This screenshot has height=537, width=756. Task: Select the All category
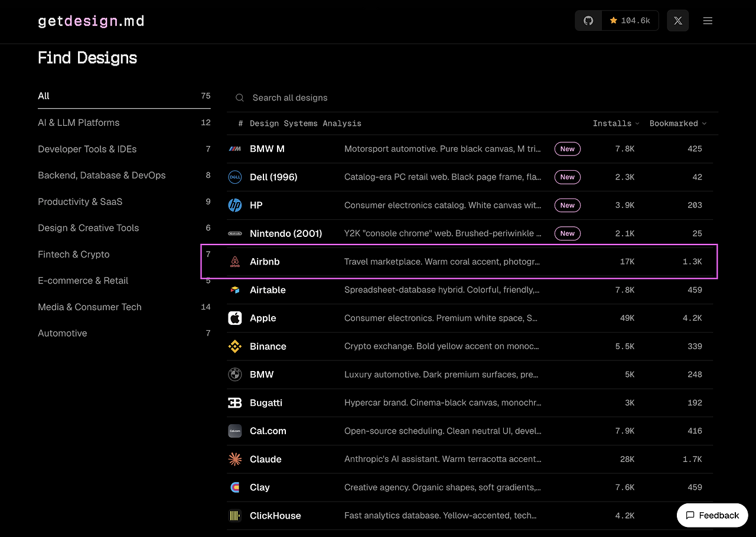[x=124, y=96]
